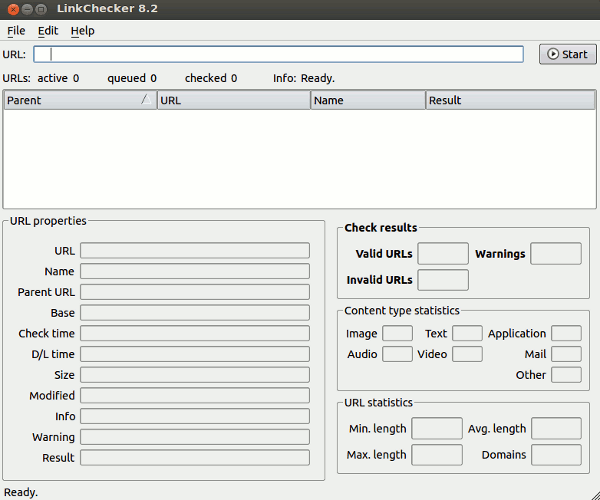The image size is (600, 500).
Task: Click the 'URL properties' group title
Action: [x=48, y=221]
